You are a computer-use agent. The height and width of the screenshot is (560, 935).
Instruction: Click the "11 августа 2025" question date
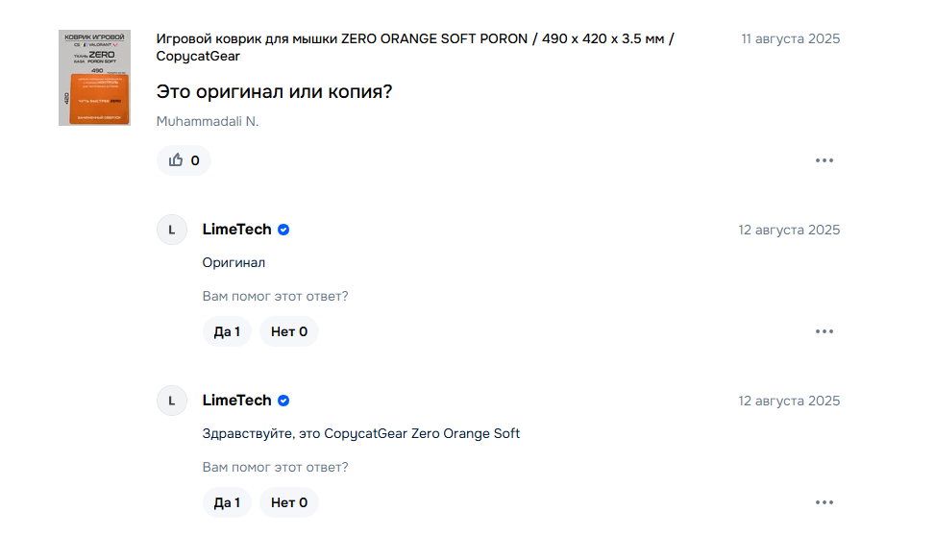[x=790, y=39]
